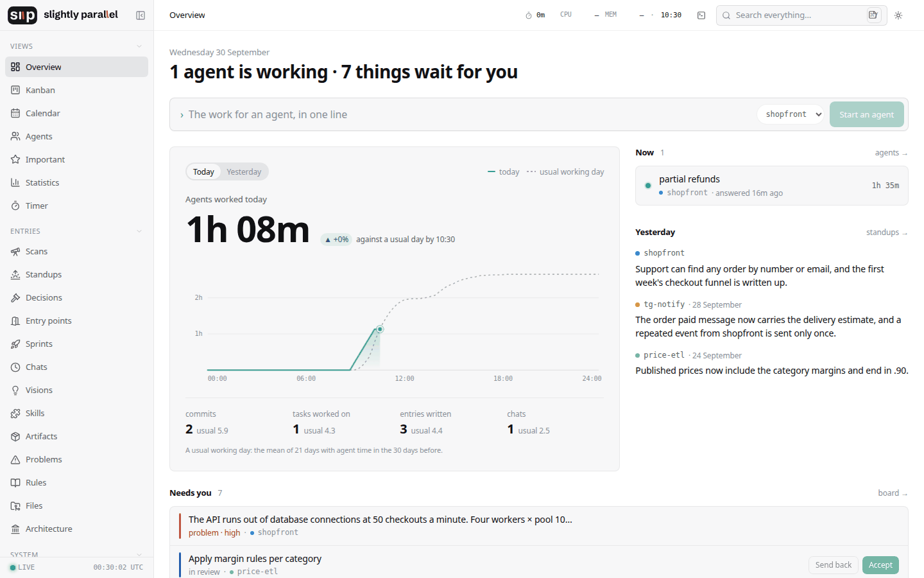Open Architecture in the sidebar
Screen dimensions: 924x578
pos(76,529)
